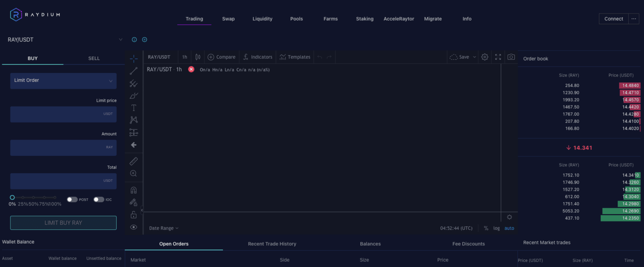The width and height of the screenshot is (644, 267).
Task: Save the chart layout
Action: click(459, 57)
